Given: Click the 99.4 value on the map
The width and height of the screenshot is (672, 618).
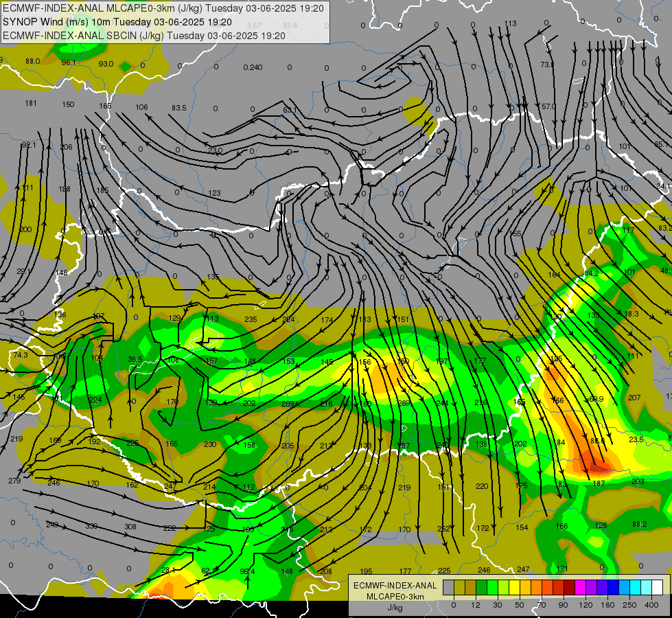Looking at the screenshot, I should coord(247,571).
